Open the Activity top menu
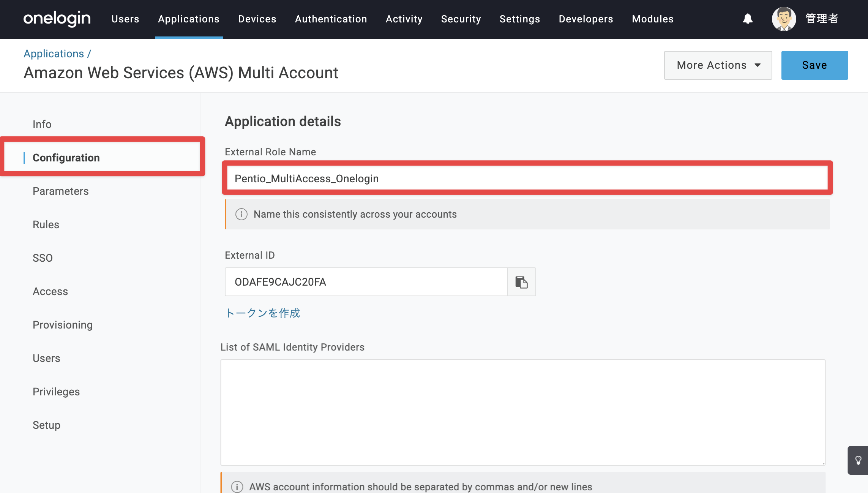 (404, 19)
